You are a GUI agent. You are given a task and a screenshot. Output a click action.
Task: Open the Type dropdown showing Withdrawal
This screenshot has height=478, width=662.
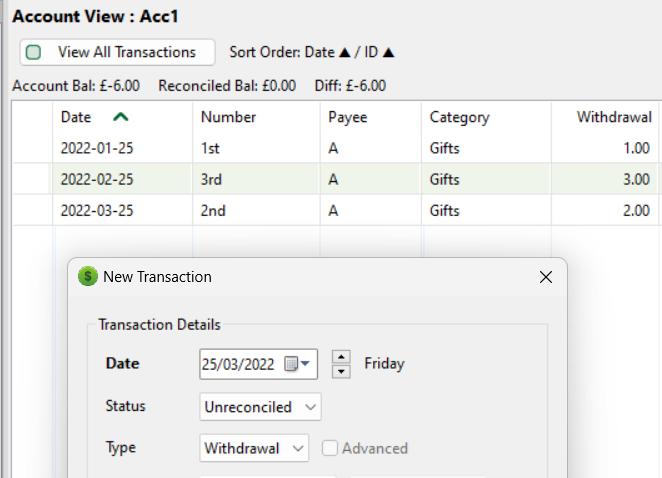(x=254, y=449)
